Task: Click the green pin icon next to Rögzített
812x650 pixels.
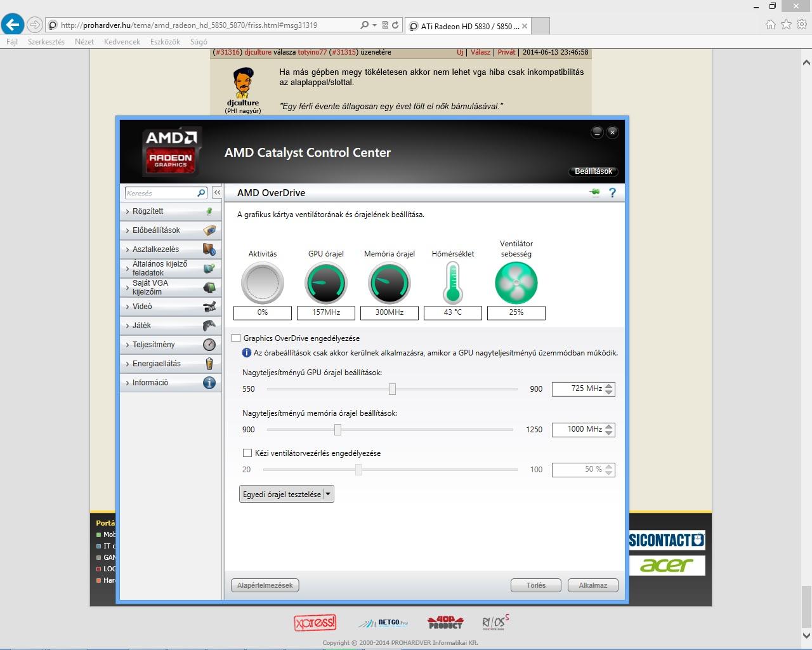Action: pyautogui.click(x=209, y=211)
